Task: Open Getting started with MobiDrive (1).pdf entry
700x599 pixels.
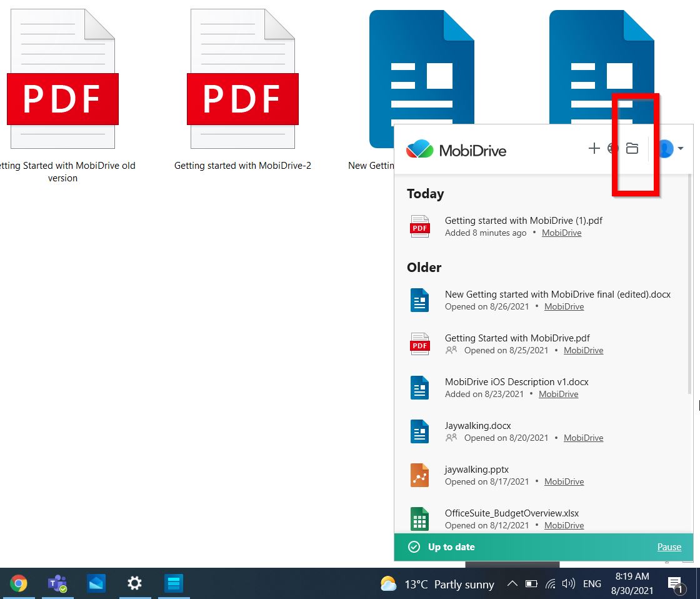Action: [523, 220]
